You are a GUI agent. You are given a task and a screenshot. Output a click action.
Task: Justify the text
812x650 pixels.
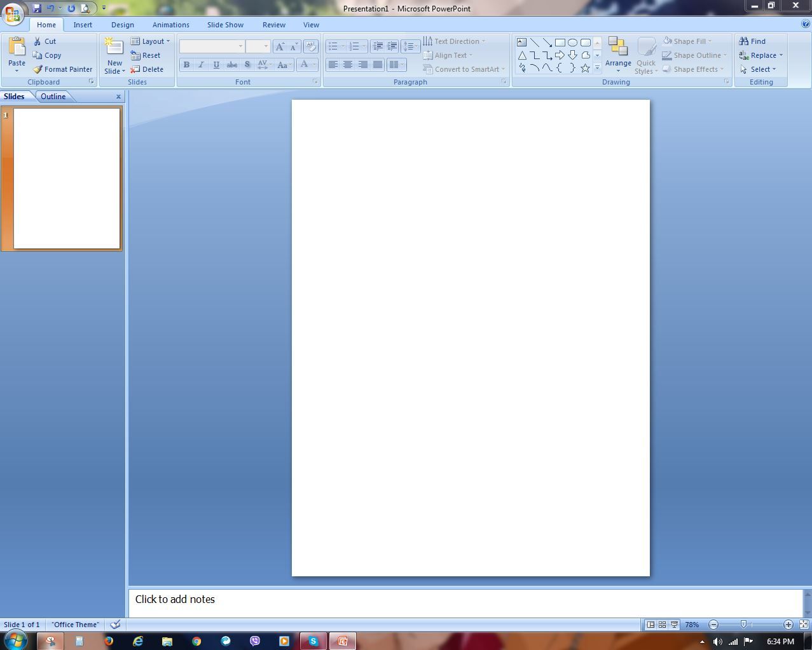pyautogui.click(x=378, y=65)
